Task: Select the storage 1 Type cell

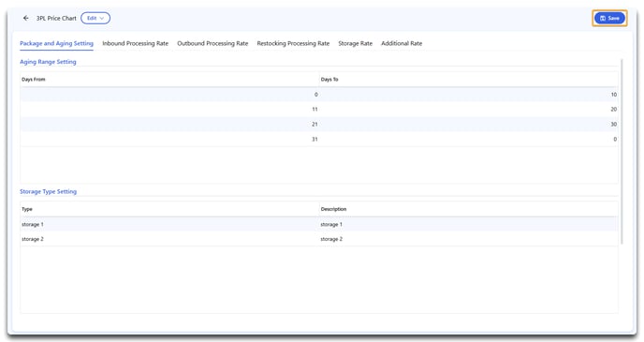Action: 169,225
